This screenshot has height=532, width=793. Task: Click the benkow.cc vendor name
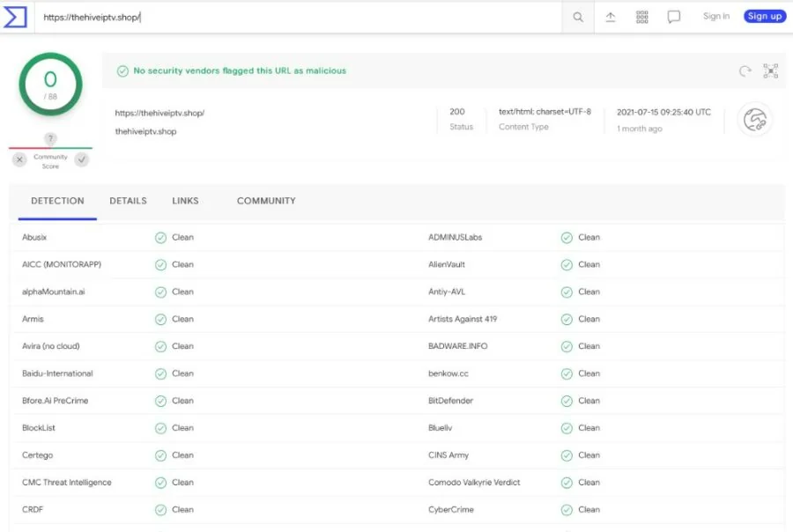pyautogui.click(x=448, y=373)
